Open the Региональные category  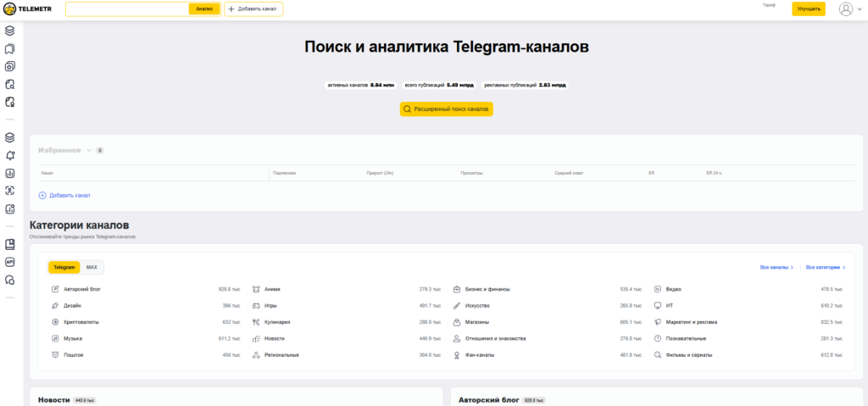tap(281, 355)
